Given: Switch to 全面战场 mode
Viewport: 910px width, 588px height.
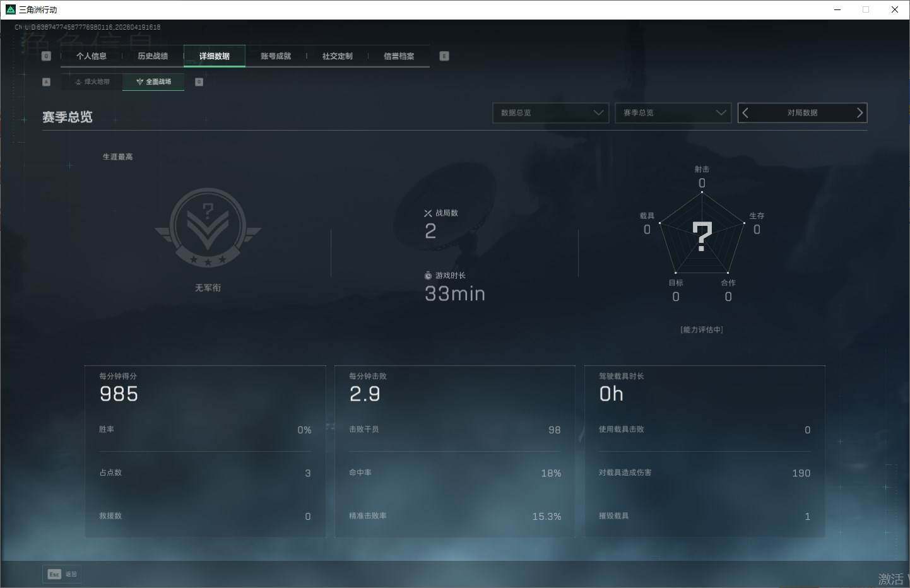Looking at the screenshot, I should [153, 82].
